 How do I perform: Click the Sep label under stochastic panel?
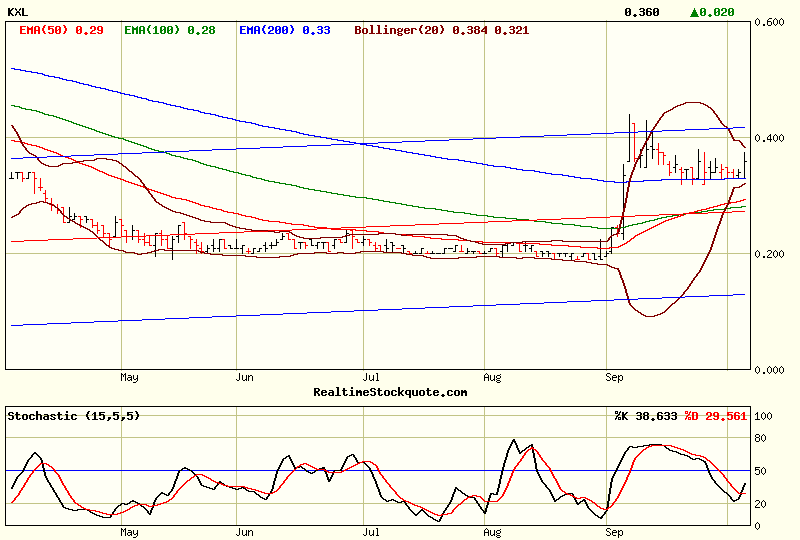pos(614,532)
